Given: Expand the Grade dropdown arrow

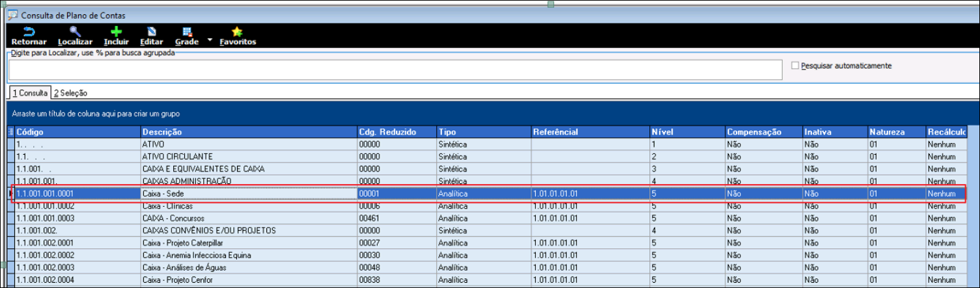Looking at the screenshot, I should (x=210, y=40).
